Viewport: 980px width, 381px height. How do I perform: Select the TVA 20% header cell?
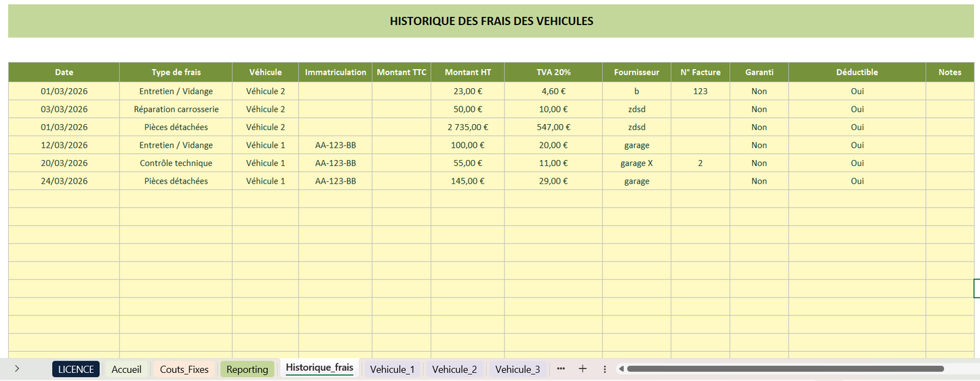coord(553,72)
